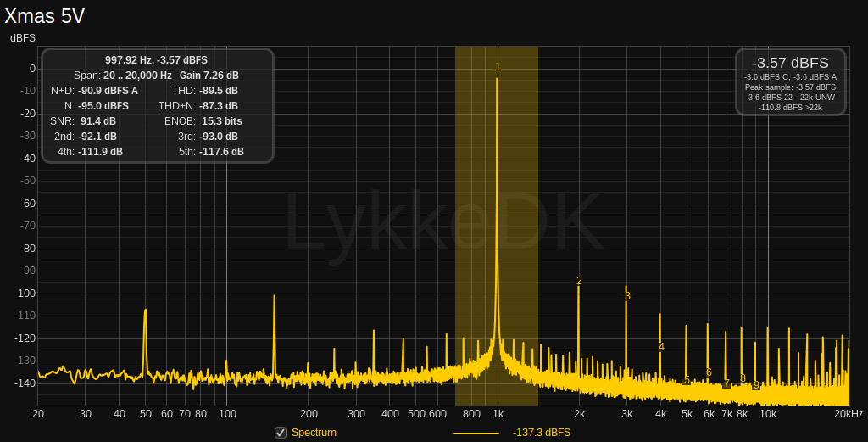868x442 pixels.
Task: Click the THD+N -87.3 dB value
Action: point(218,106)
